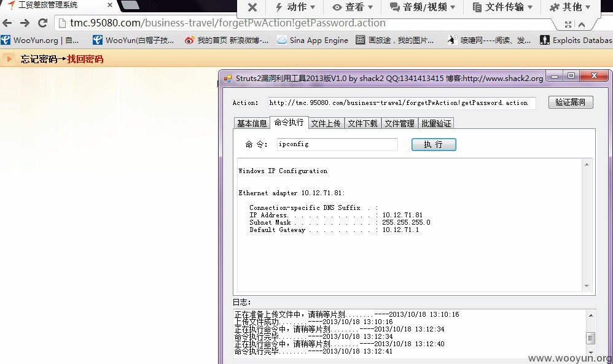Click the 上传文件成功 log entry
Viewport: 613px width, 364px height.
313,322
